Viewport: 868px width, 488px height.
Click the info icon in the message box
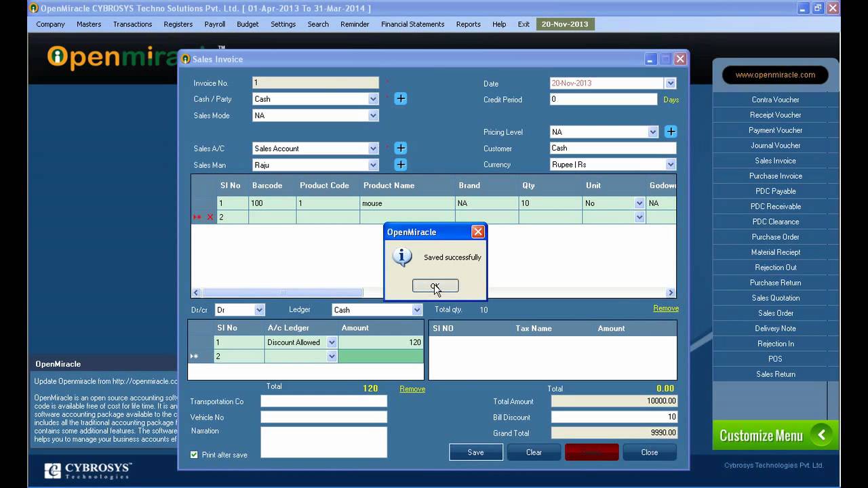(x=402, y=257)
